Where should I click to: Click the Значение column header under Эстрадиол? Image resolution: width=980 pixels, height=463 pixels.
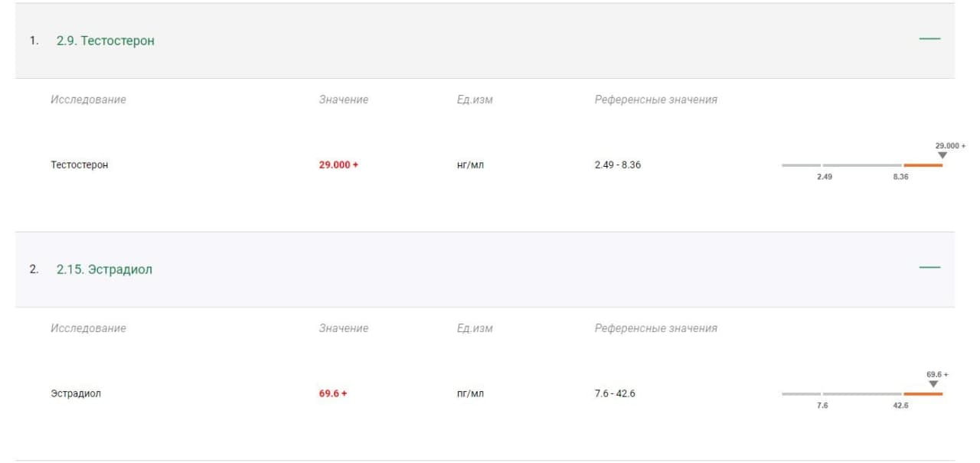(344, 328)
